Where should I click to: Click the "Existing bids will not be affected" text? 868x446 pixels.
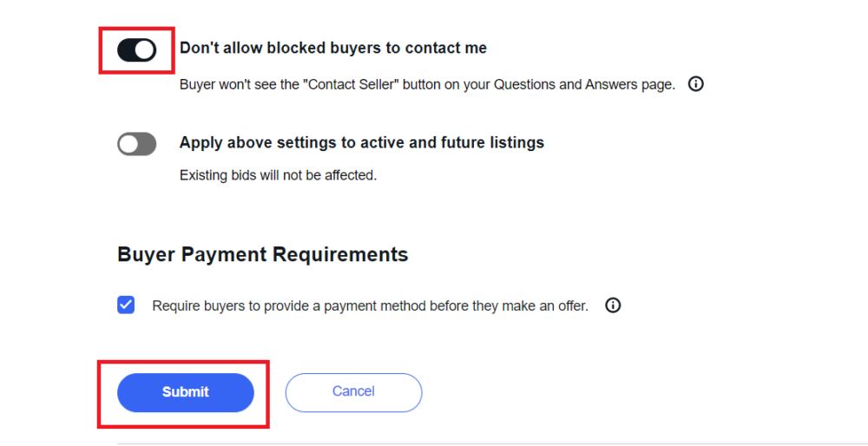click(x=278, y=175)
